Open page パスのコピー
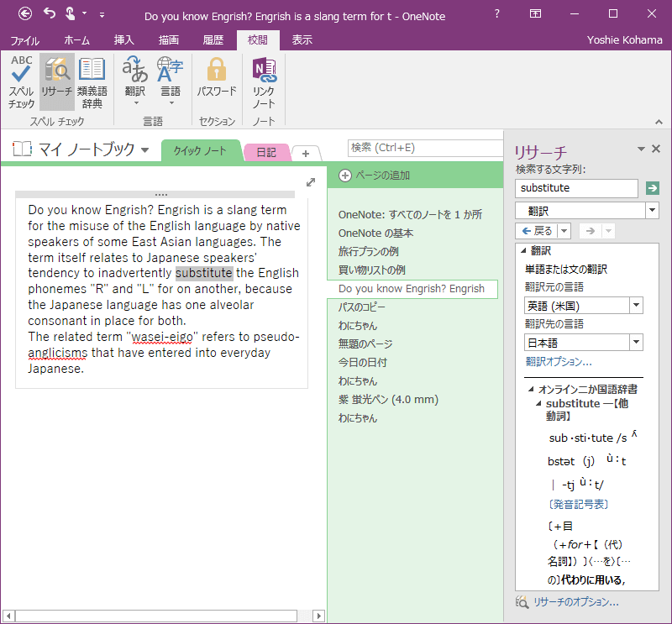 coord(362,307)
